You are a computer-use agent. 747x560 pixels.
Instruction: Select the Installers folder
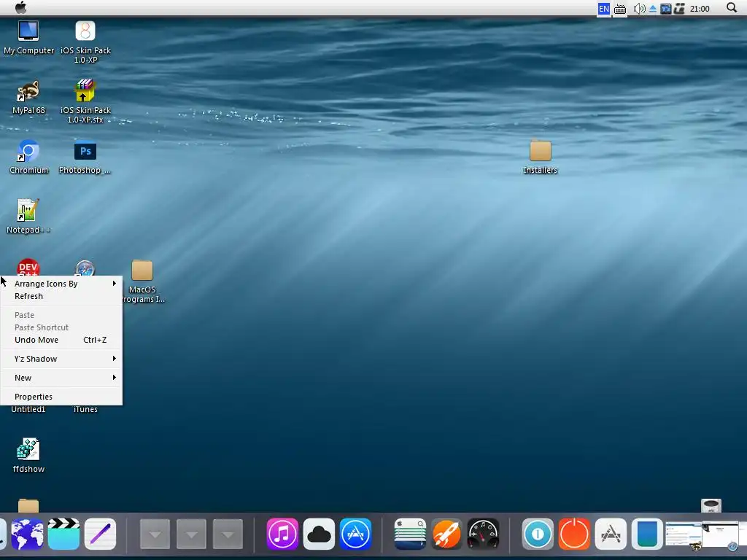click(541, 157)
